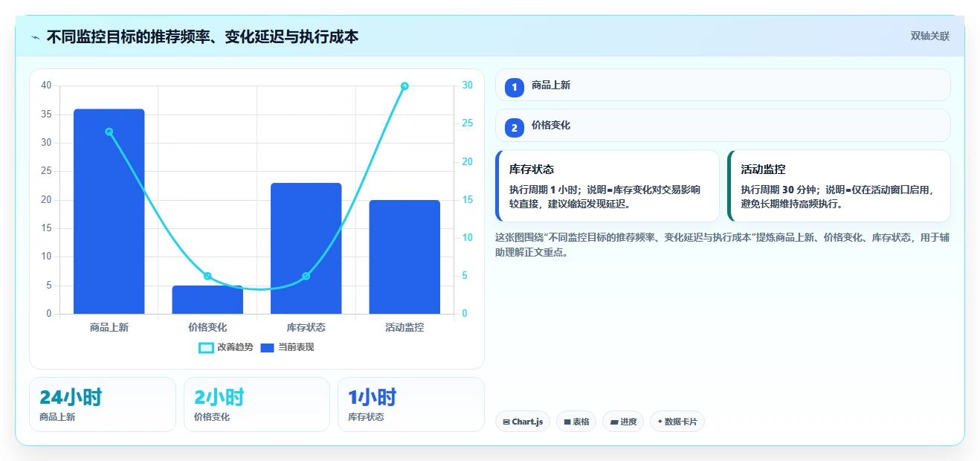
Task: Click the 商品上新 blue bar
Action: pos(109,211)
